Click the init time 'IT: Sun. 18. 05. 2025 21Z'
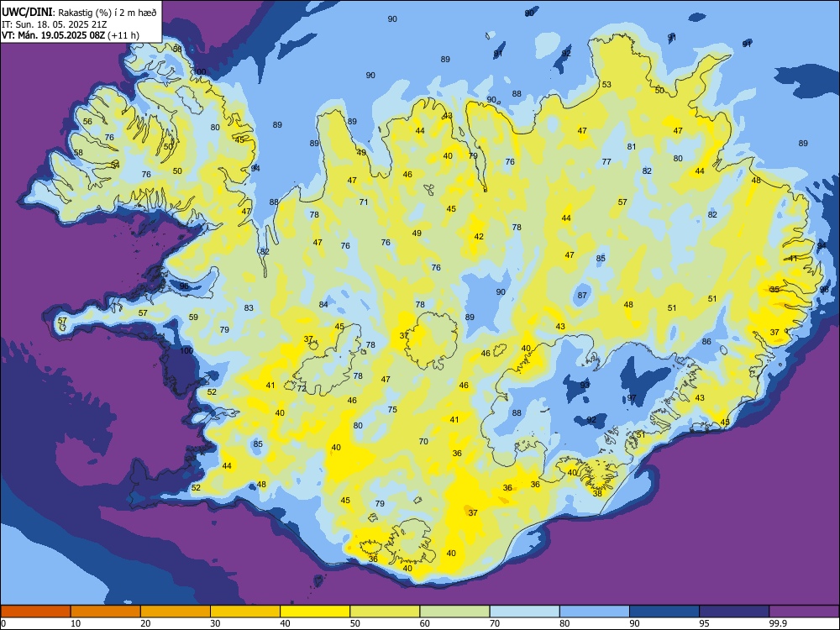840x630 pixels. pyautogui.click(x=54, y=24)
